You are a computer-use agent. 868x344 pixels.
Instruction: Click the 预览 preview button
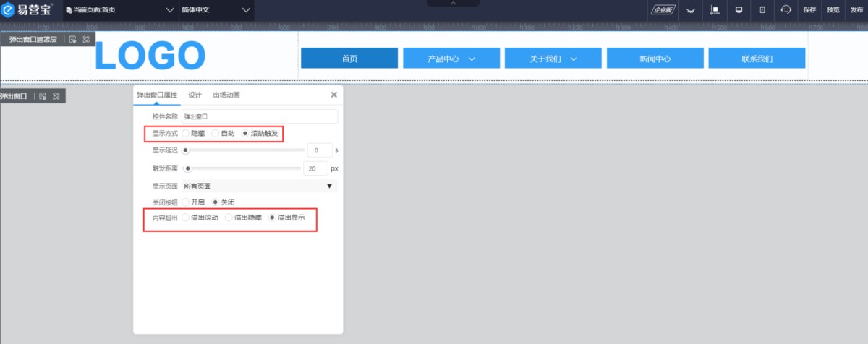point(833,10)
